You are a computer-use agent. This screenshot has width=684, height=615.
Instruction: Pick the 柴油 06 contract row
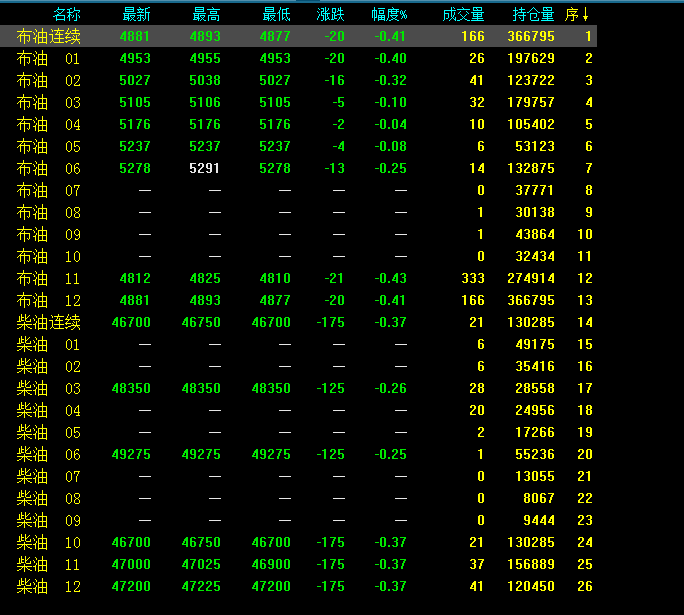49,455
